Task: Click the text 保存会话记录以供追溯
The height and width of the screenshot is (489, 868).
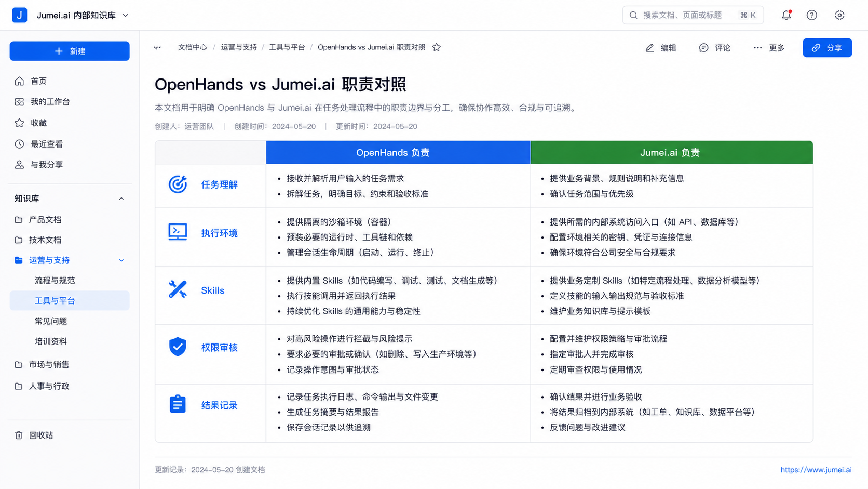Action: click(x=329, y=427)
